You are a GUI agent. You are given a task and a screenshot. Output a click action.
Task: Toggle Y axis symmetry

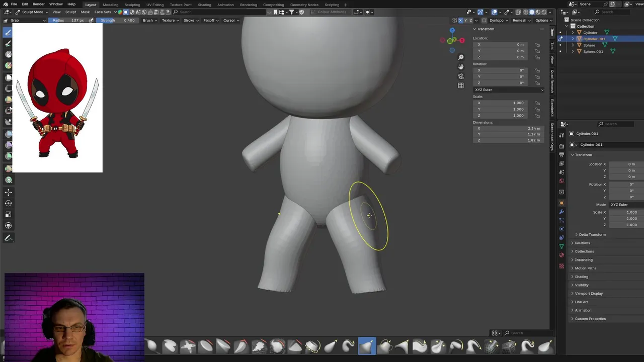tap(466, 20)
